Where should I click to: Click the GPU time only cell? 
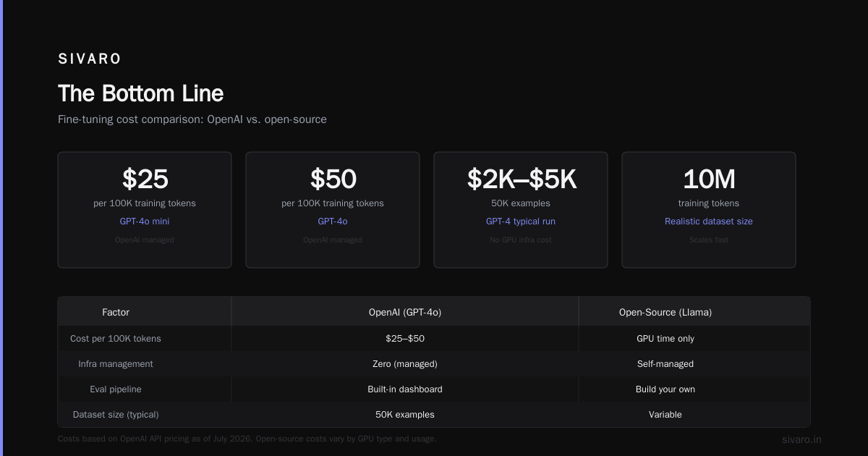click(x=665, y=339)
